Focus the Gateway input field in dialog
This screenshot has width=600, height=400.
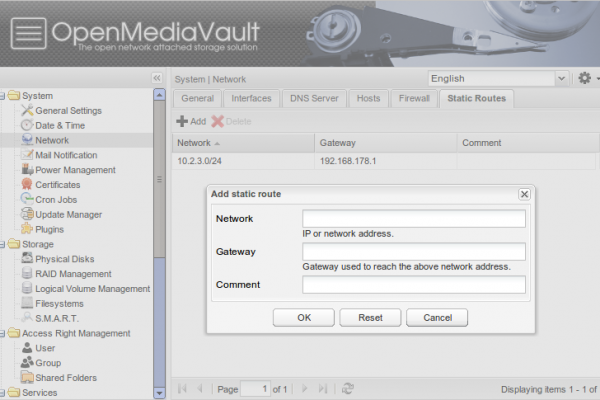click(414, 251)
